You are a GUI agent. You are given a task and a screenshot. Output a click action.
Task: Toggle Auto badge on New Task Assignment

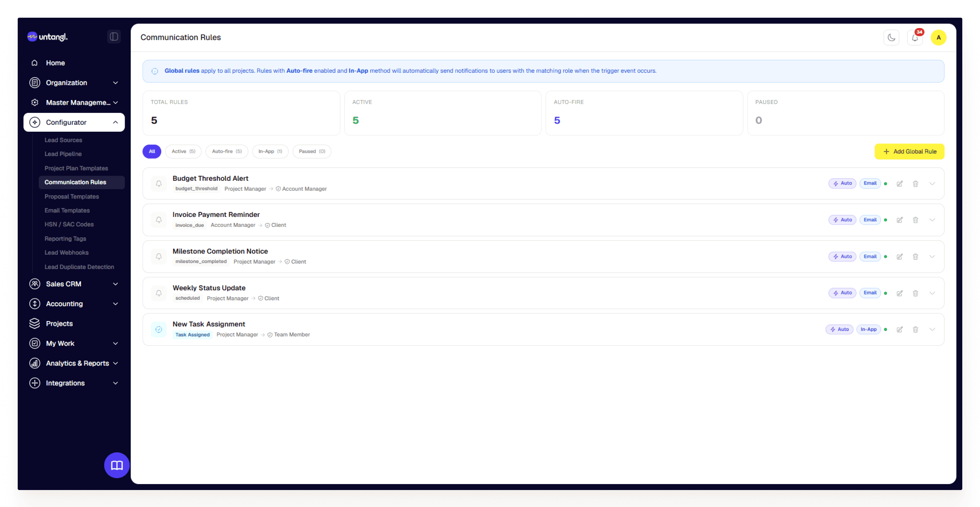tap(839, 330)
